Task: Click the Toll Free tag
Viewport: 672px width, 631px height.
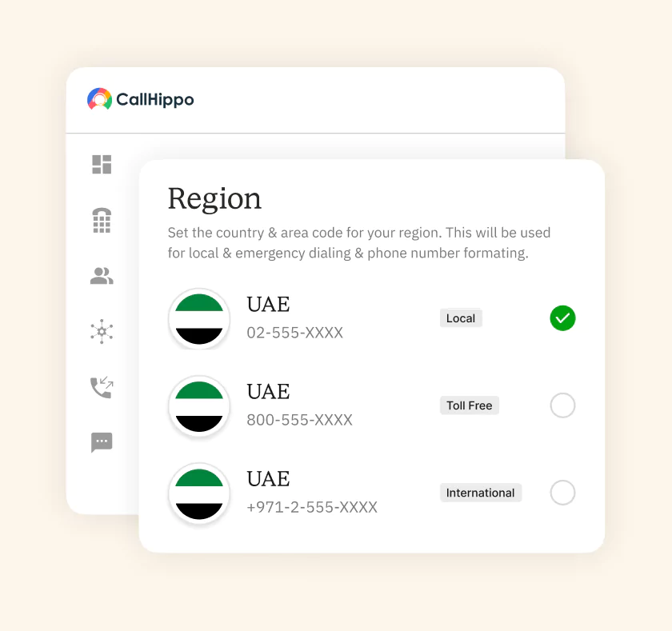Action: pos(469,405)
